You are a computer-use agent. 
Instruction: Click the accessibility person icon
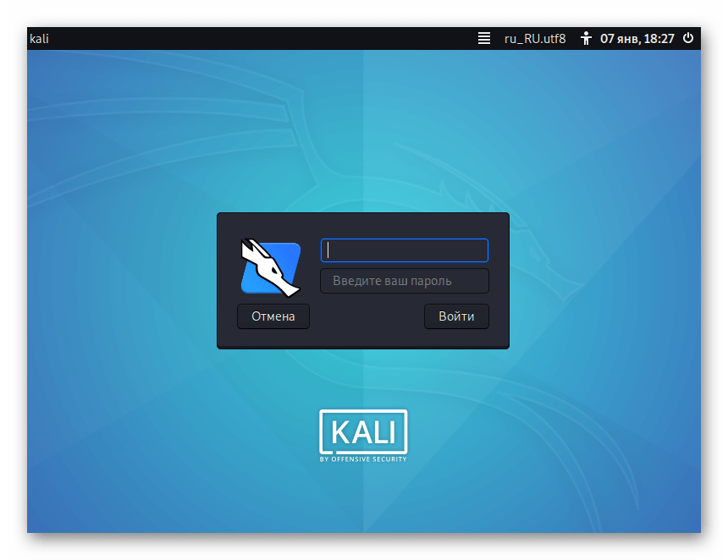[x=585, y=38]
